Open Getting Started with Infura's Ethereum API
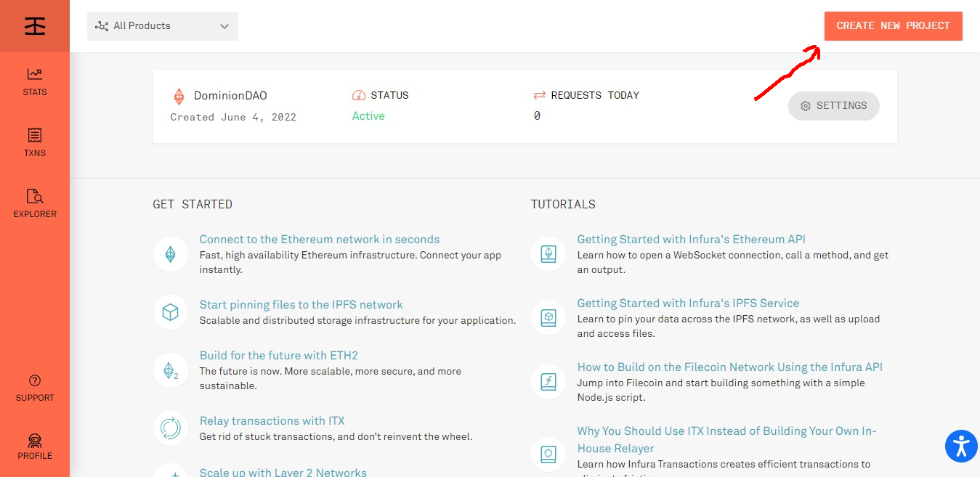 click(691, 240)
